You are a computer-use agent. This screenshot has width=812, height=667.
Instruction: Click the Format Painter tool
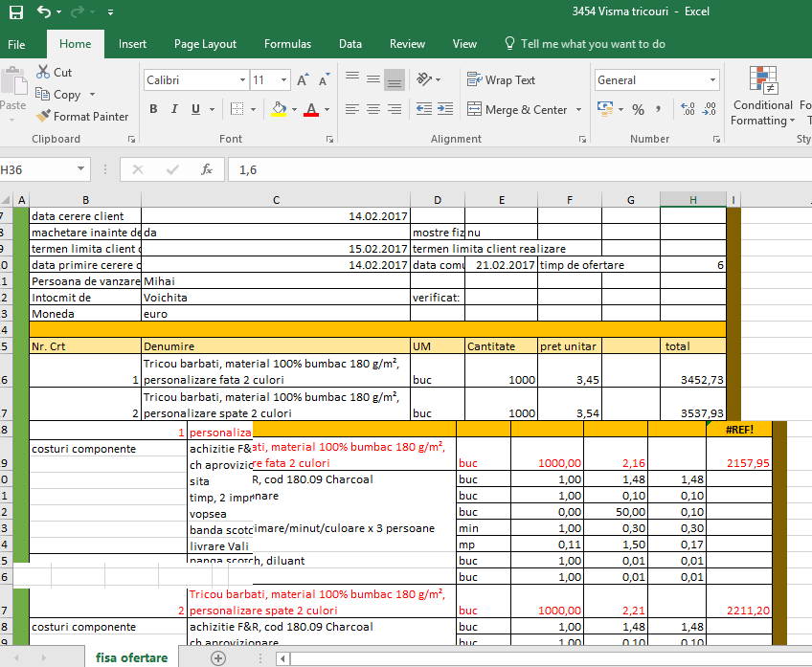[x=82, y=117]
